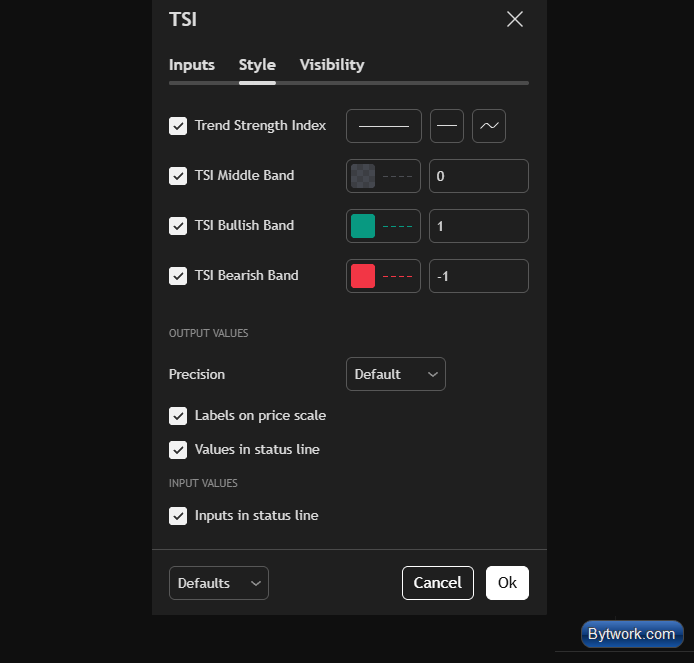The image size is (694, 663).
Task: Close the TSI settings dialog
Action: click(x=515, y=19)
